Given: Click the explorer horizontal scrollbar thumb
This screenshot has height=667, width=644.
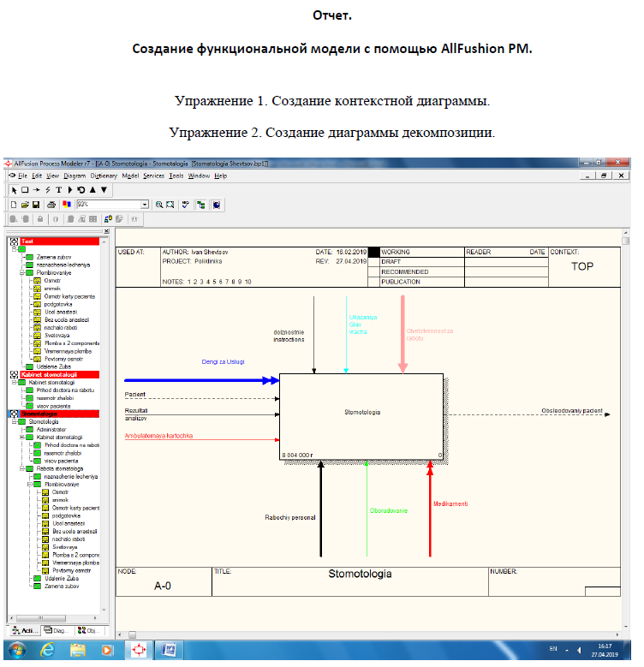Looking at the screenshot, I should click(x=41, y=618).
